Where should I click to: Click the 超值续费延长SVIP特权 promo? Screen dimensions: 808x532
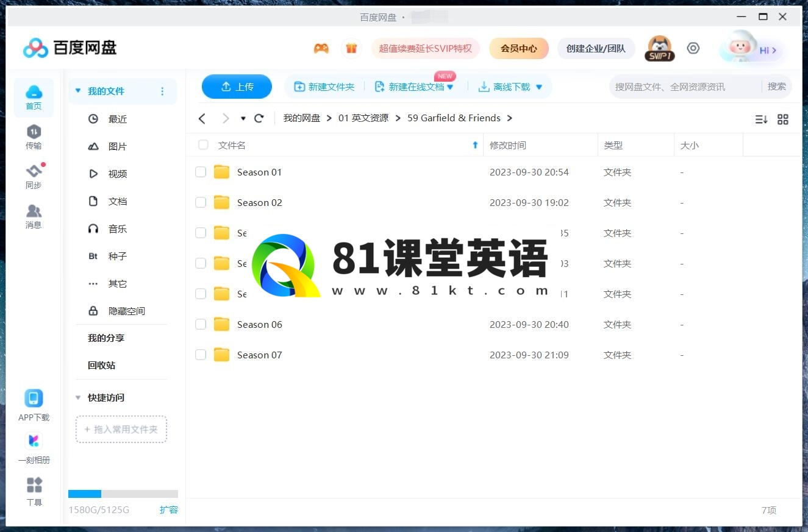coord(426,49)
